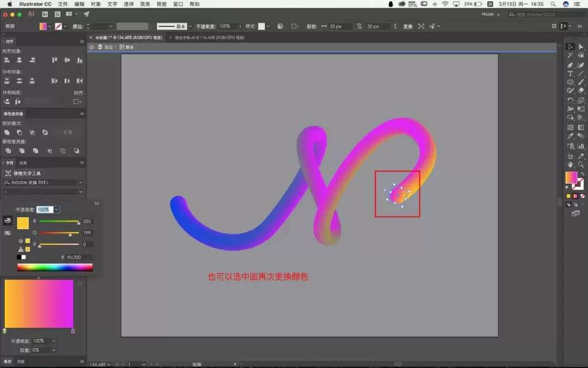Screen dimensions: 588x368
Task: Select the Direct Selection tool
Action: click(x=581, y=47)
